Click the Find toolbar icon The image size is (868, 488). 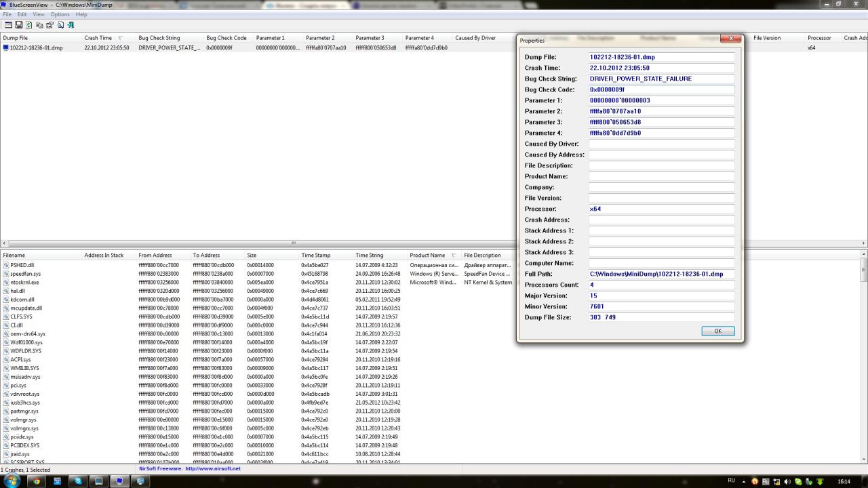pyautogui.click(x=60, y=25)
